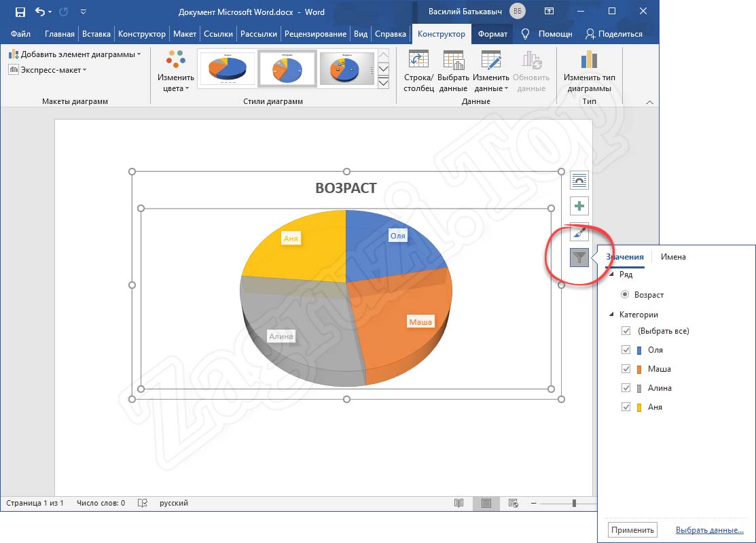Click the Применить button

click(x=632, y=530)
